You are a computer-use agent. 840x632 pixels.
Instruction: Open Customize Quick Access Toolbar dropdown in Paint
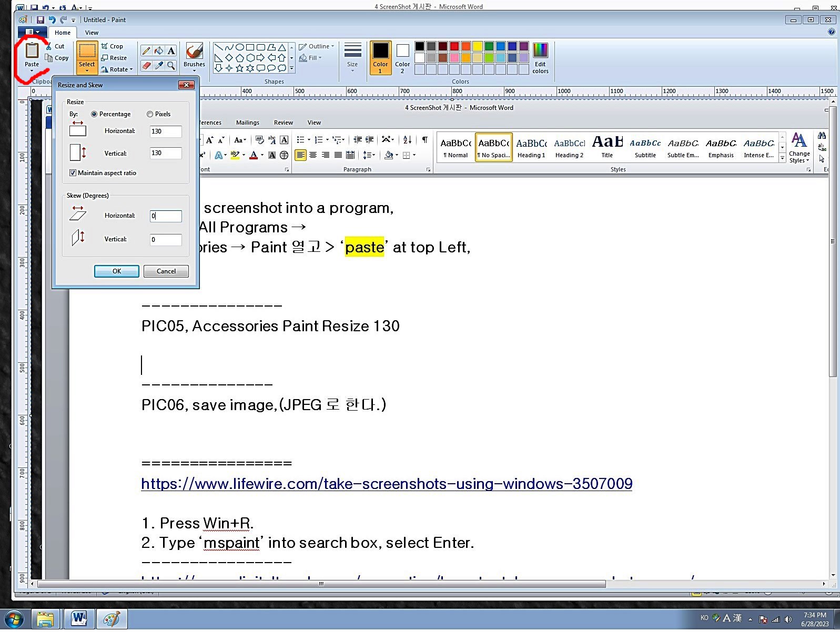(74, 20)
